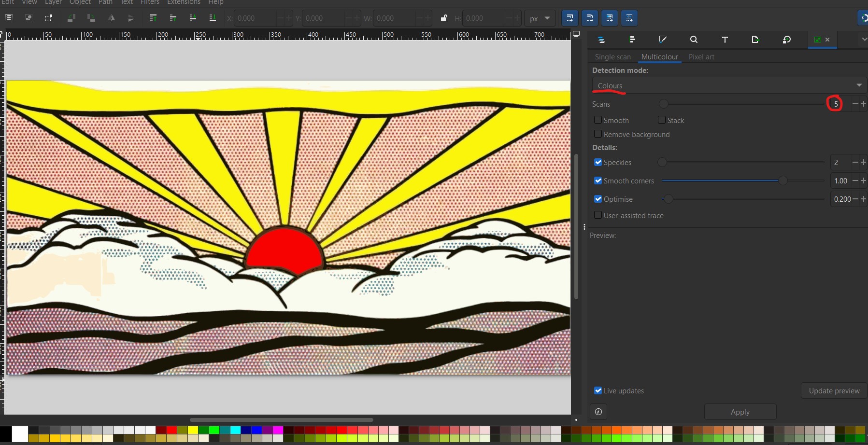Lower selection to bottom icon
The image size is (868, 445).
(x=213, y=18)
